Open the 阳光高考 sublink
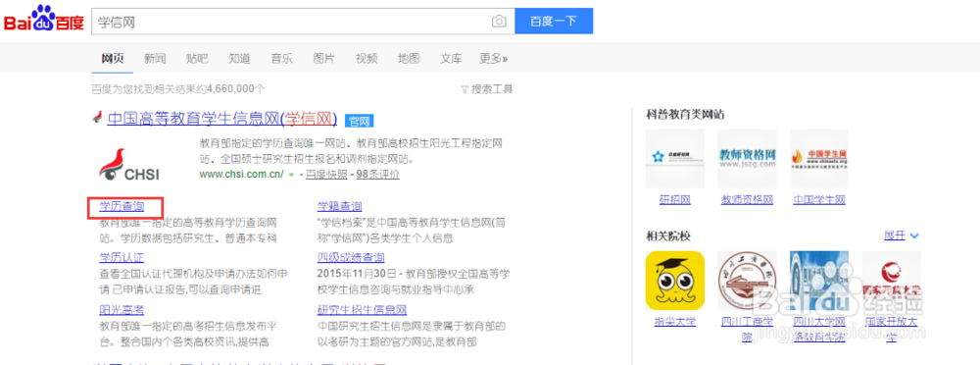980x365 pixels. [x=122, y=309]
